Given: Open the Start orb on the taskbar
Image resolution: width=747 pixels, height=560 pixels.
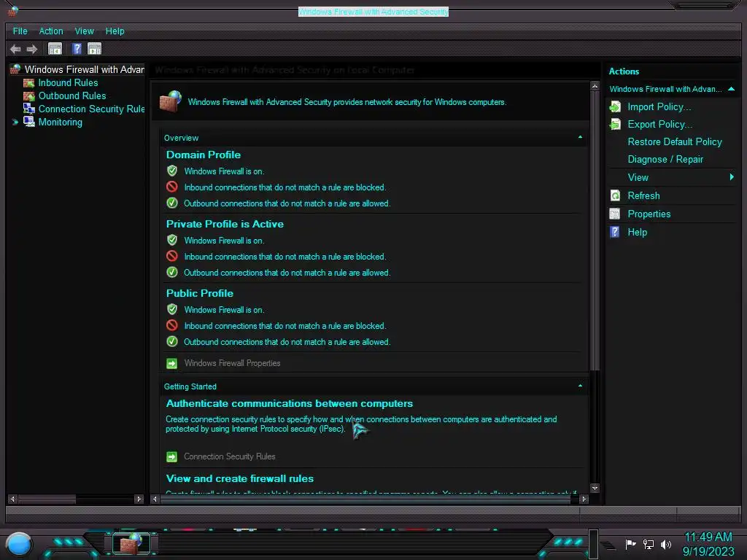Looking at the screenshot, I should pyautogui.click(x=19, y=545).
